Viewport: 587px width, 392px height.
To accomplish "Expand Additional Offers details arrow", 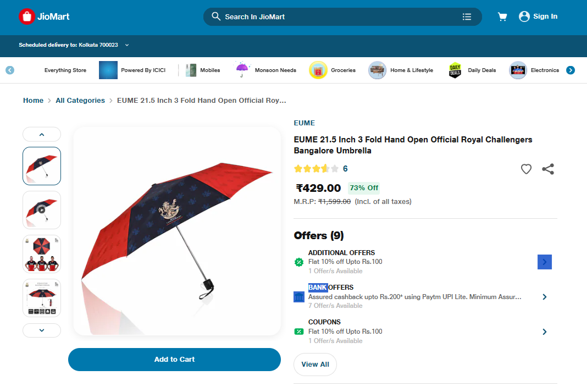I will (545, 262).
